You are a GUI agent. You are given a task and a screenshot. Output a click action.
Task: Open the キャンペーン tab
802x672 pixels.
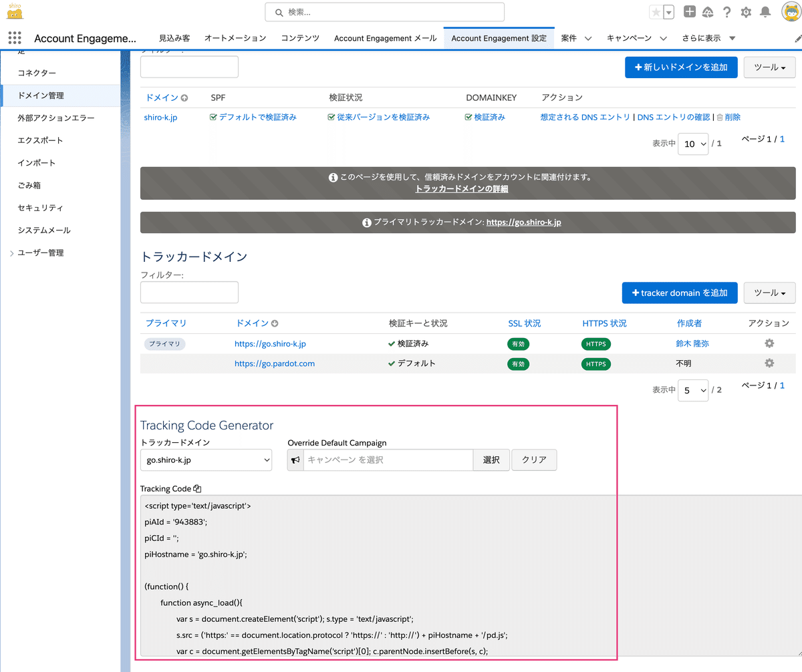(x=629, y=38)
